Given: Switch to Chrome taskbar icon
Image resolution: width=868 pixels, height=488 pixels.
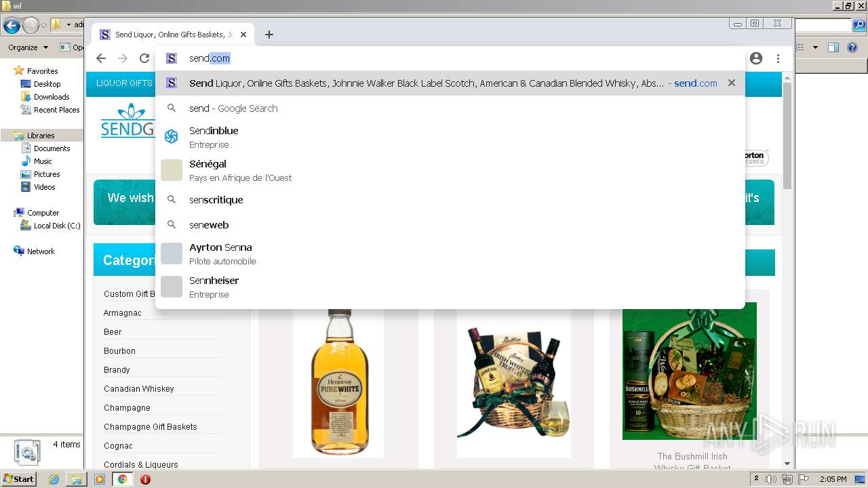Looking at the screenshot, I should pos(123,479).
